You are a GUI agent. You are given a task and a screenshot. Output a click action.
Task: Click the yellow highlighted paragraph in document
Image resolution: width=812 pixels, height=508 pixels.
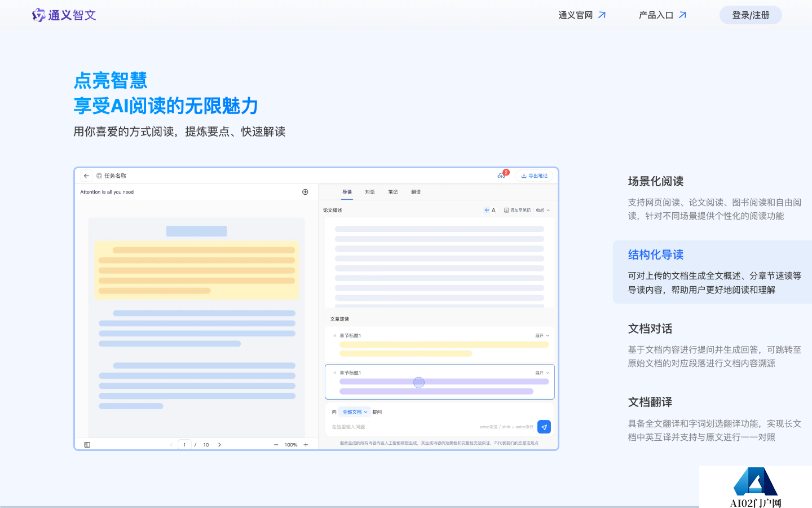coord(196,270)
